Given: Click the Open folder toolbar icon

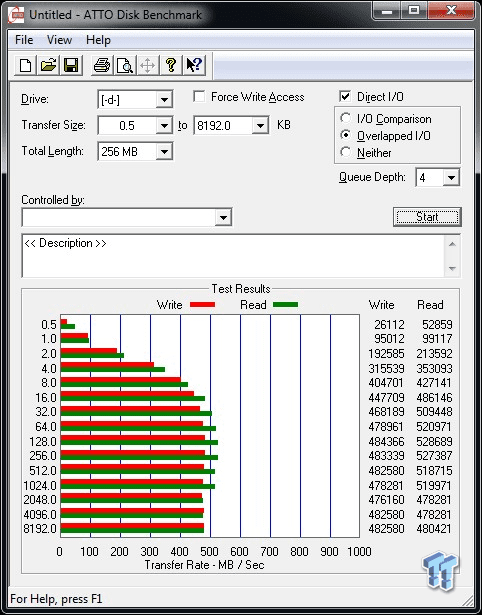Looking at the screenshot, I should tap(48, 66).
